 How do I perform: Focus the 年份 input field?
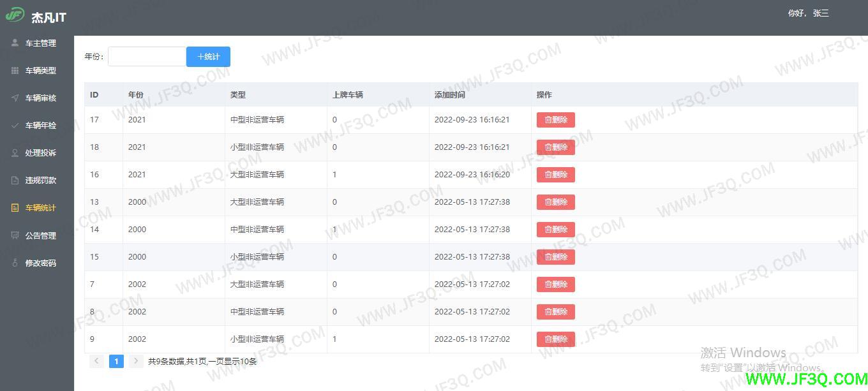147,57
